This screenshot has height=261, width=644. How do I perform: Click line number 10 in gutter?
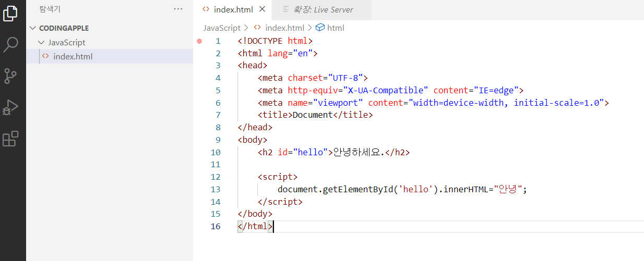coord(216,152)
